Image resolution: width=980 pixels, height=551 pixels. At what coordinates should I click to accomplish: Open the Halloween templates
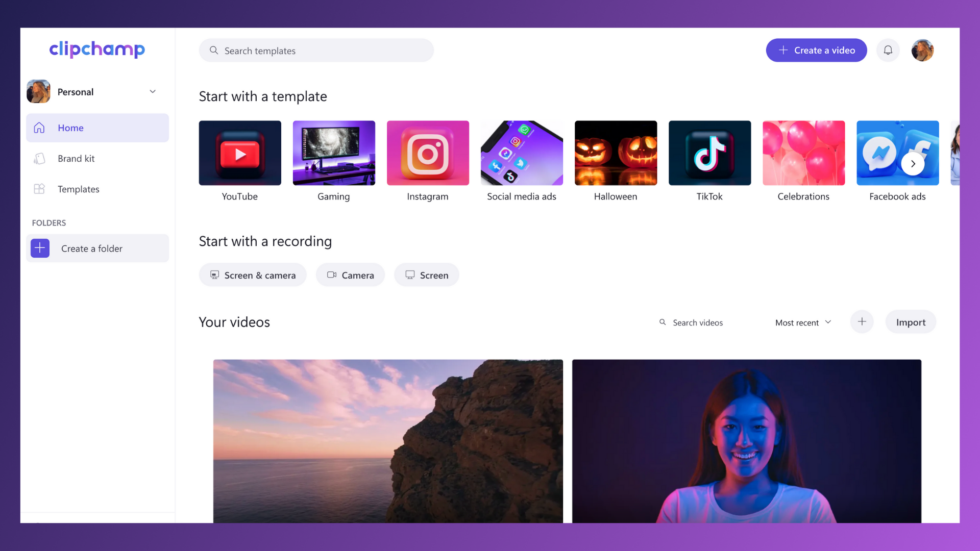click(616, 153)
